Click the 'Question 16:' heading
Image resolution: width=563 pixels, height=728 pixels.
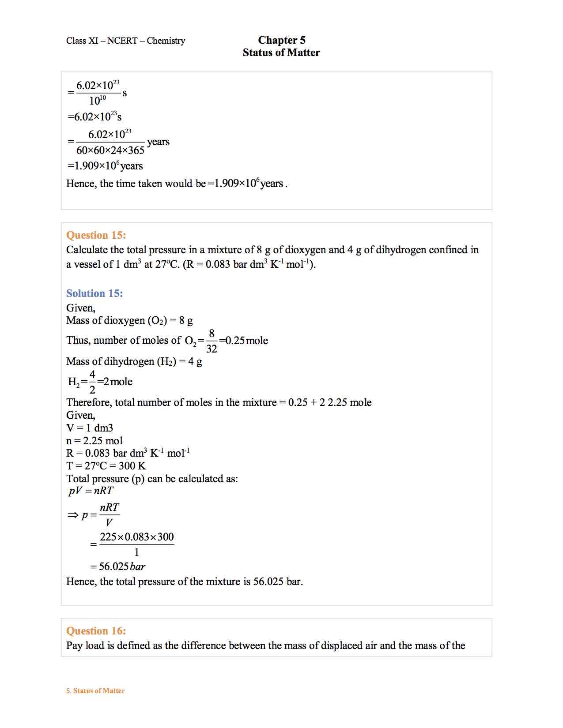coord(96,631)
